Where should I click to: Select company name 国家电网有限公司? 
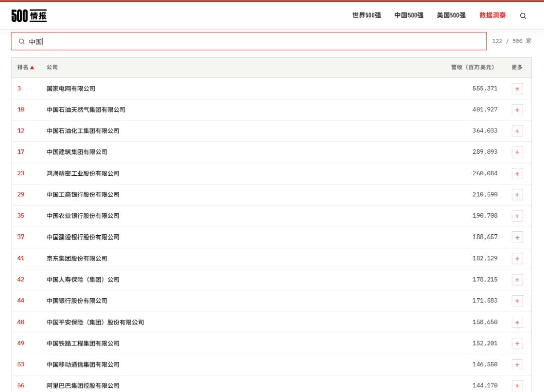tap(71, 89)
